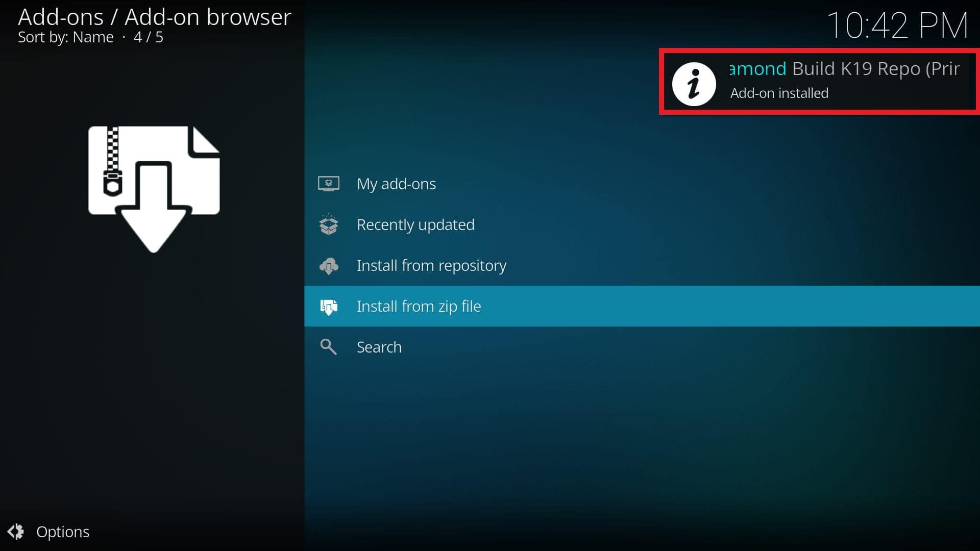Click the Search button
This screenshot has width=980, height=551.
(380, 346)
